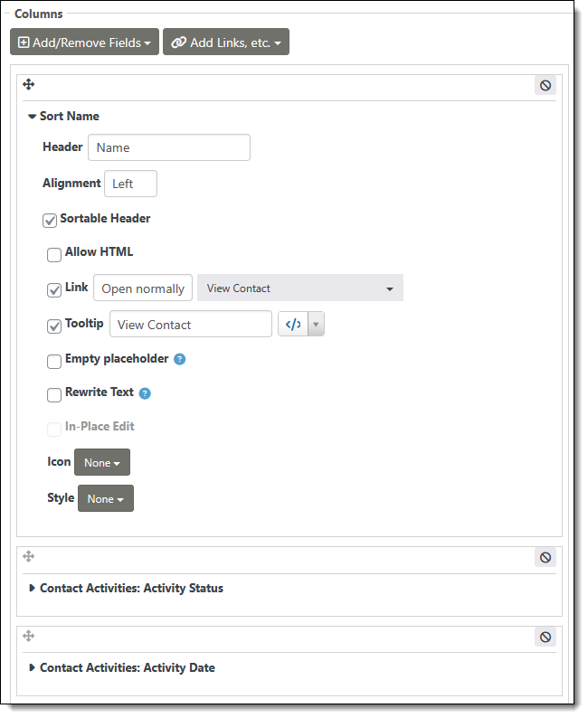588x718 pixels.
Task: Enable the Allow HTML checkbox
Action: pos(54,255)
